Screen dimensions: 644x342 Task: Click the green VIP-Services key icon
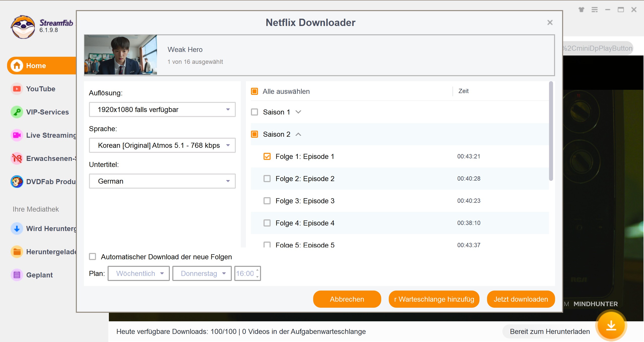point(17,112)
